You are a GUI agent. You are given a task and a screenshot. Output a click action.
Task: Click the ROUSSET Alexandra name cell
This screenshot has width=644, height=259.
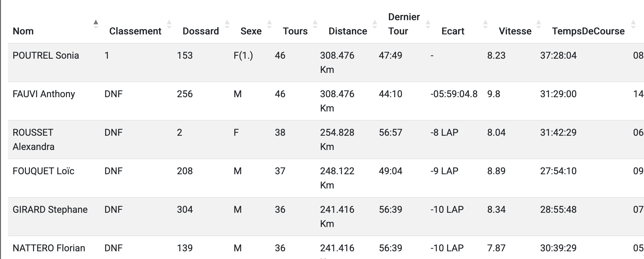(33, 140)
